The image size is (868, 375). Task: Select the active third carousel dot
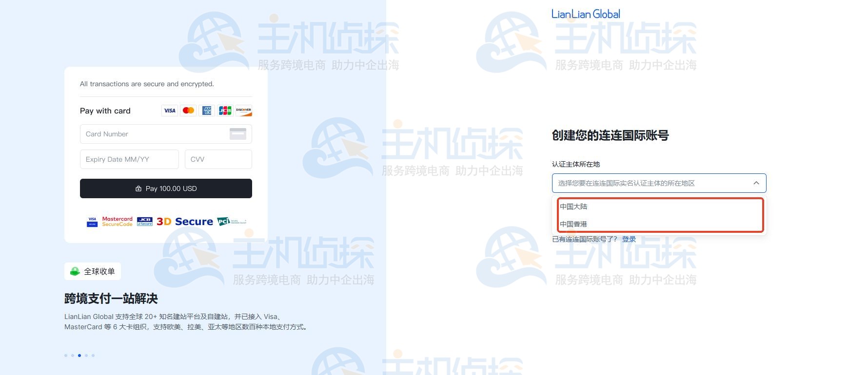(x=79, y=356)
